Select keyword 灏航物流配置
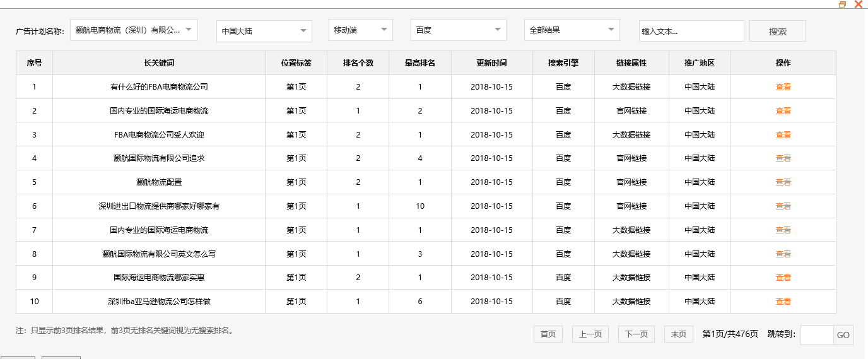Screen dimensions: 868x359 click(x=159, y=182)
